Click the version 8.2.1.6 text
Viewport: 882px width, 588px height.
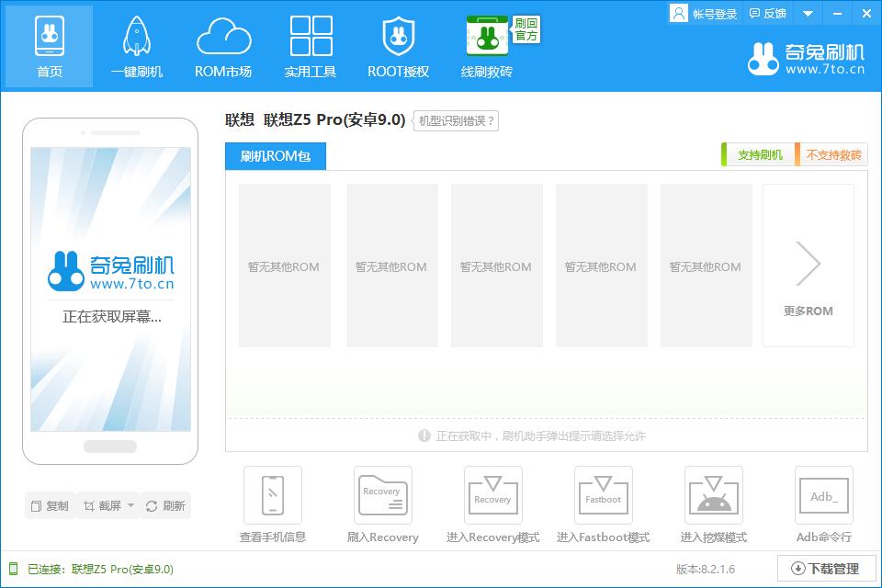click(706, 569)
